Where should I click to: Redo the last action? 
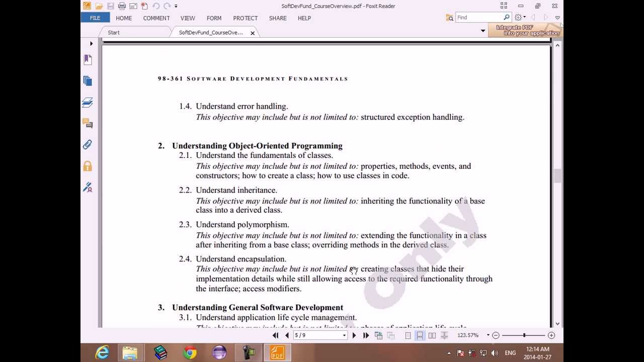pyautogui.click(x=167, y=6)
